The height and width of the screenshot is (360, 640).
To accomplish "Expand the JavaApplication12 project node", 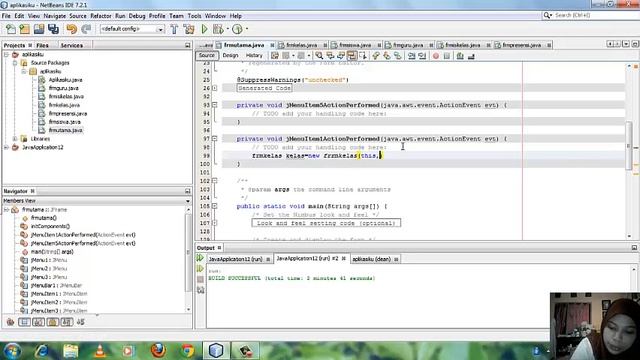I will [6, 147].
